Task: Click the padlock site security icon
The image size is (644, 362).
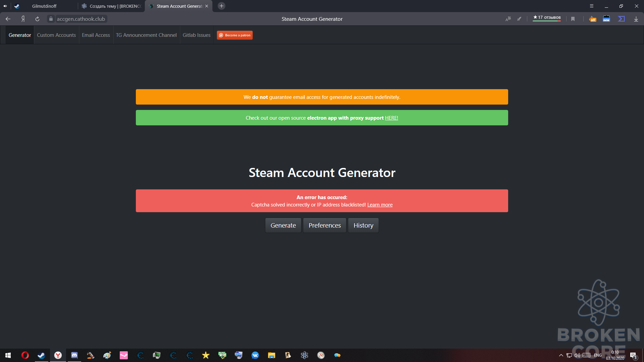Action: (51, 19)
